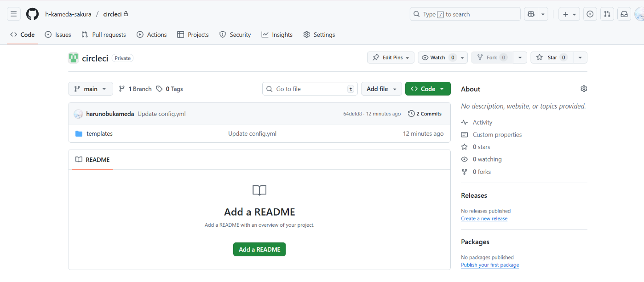This screenshot has height=282, width=644.
Task: Click the templates row 12 minutes ago timestamp
Action: point(423,133)
